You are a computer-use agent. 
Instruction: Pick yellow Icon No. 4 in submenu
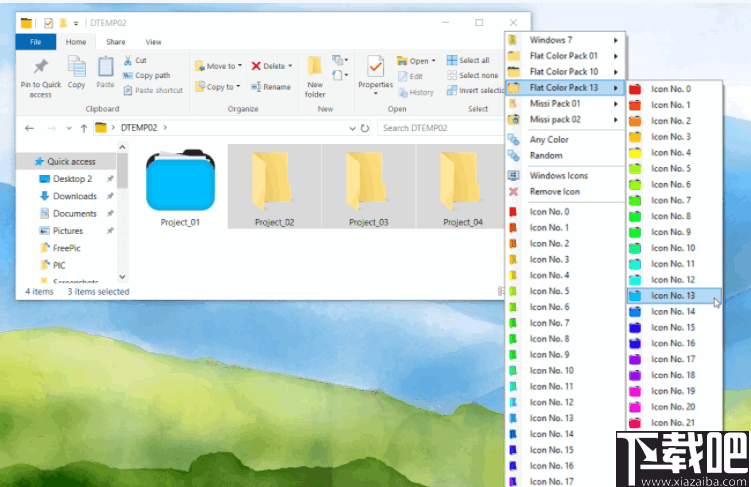coord(674,152)
